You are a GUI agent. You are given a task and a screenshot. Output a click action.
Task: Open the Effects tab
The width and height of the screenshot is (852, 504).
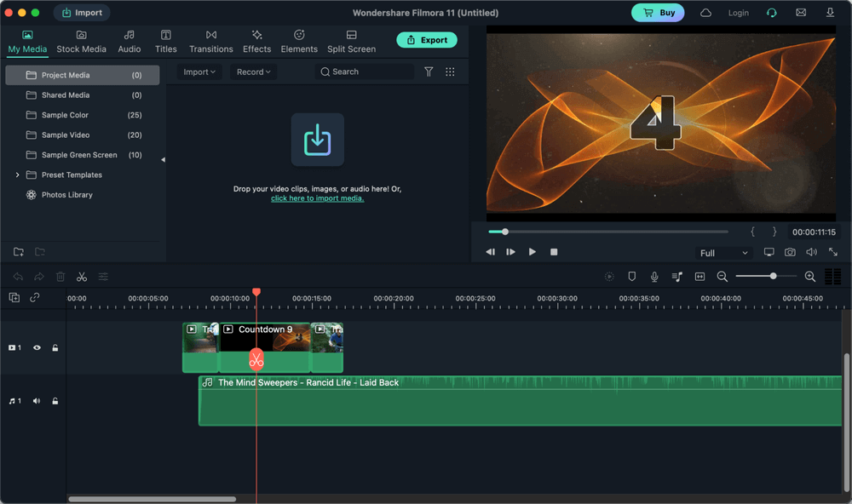[x=256, y=41]
